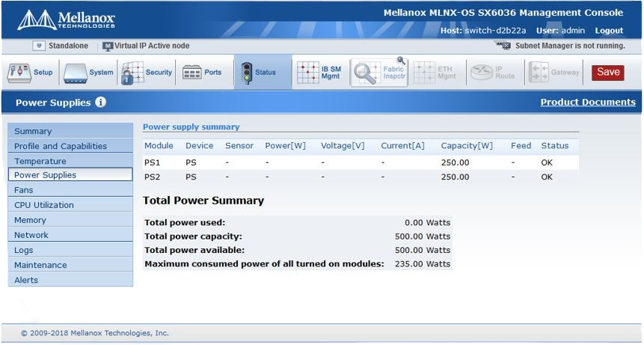
Task: Click the Power[W] column header
Action: tap(285, 146)
